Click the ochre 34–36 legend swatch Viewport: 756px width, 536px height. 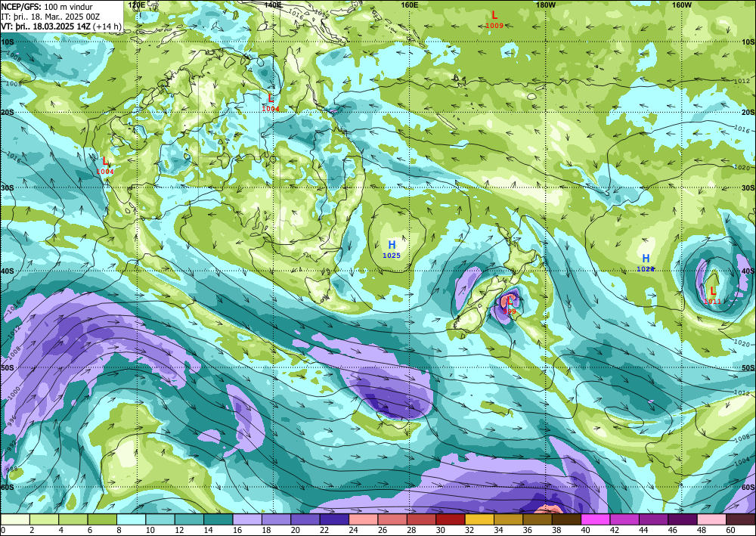(509, 519)
